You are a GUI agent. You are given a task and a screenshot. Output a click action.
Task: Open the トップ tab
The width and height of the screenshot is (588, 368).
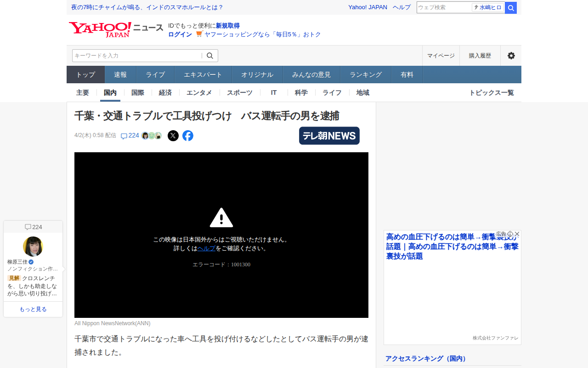(86, 75)
